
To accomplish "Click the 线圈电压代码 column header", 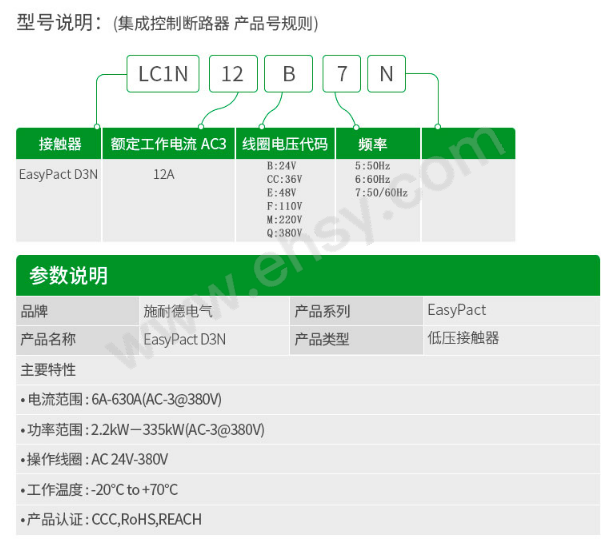I will [284, 144].
